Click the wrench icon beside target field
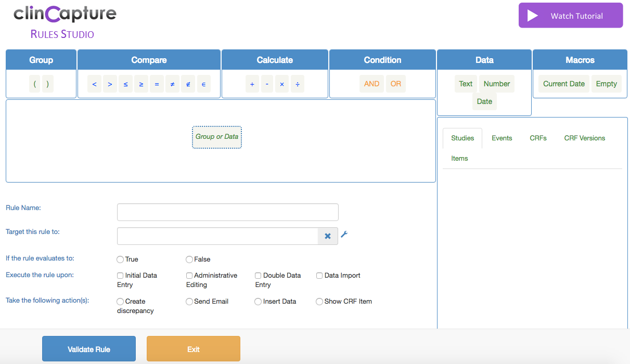 pos(344,235)
